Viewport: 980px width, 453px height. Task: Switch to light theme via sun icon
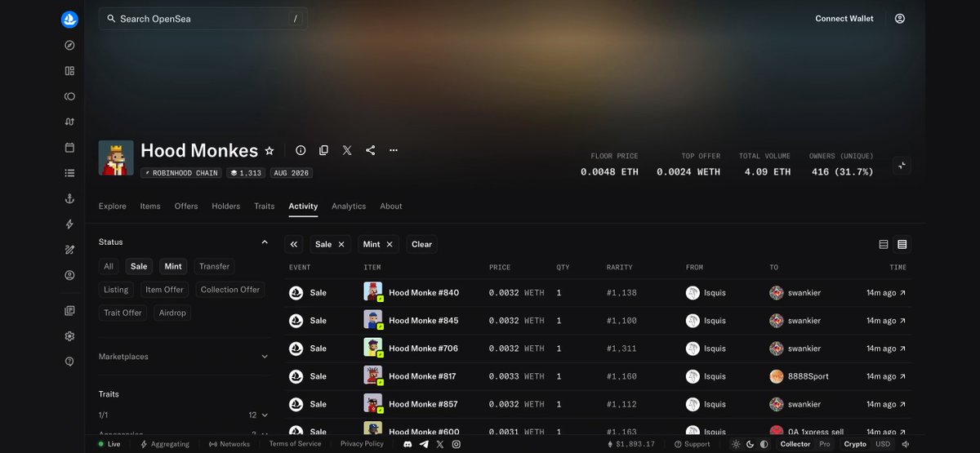click(x=736, y=444)
